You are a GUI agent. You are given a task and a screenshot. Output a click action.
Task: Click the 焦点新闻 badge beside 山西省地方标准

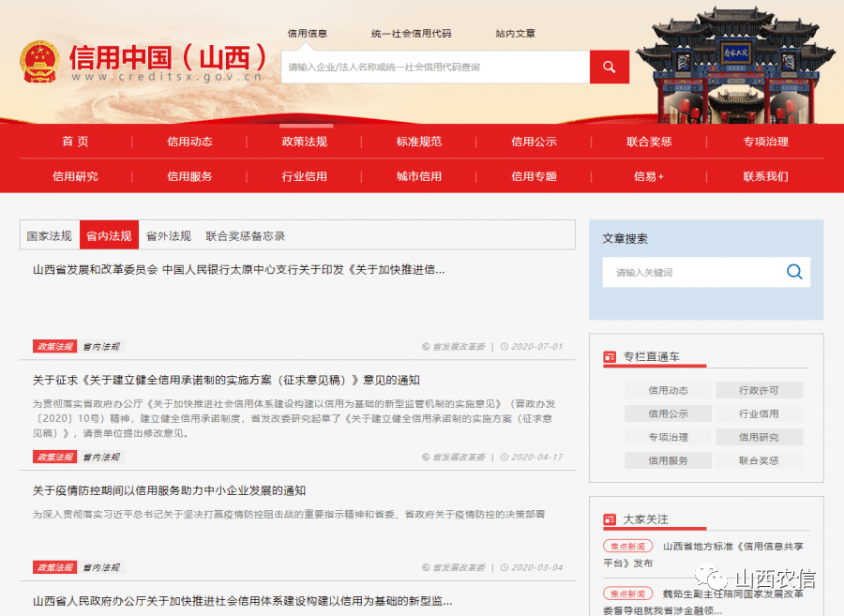click(x=627, y=546)
